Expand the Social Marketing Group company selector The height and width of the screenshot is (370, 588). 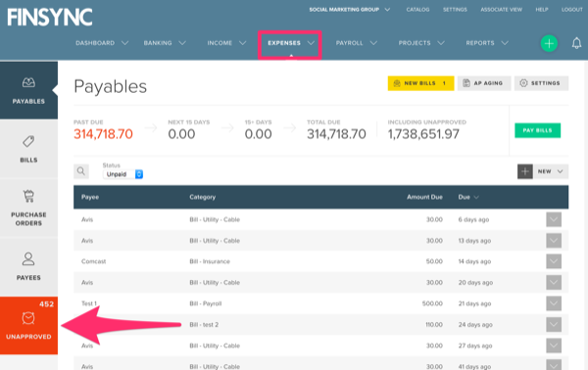click(350, 10)
